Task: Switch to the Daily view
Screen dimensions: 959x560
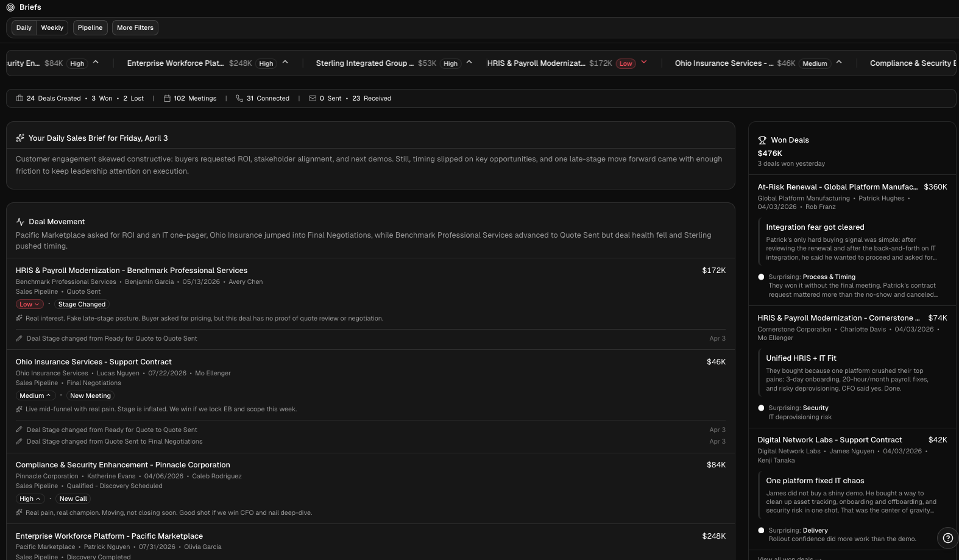Action: tap(24, 28)
